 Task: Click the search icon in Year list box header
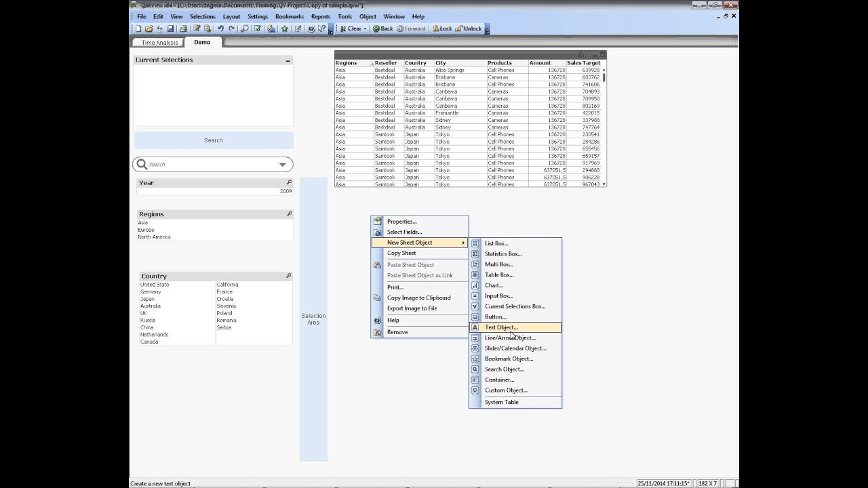coord(289,182)
